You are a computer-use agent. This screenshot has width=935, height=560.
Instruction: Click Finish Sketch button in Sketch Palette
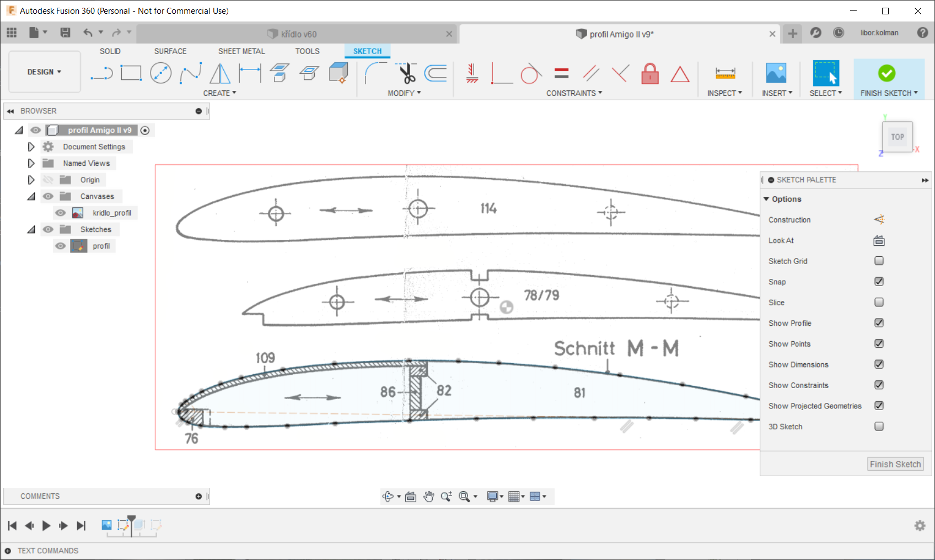click(895, 464)
